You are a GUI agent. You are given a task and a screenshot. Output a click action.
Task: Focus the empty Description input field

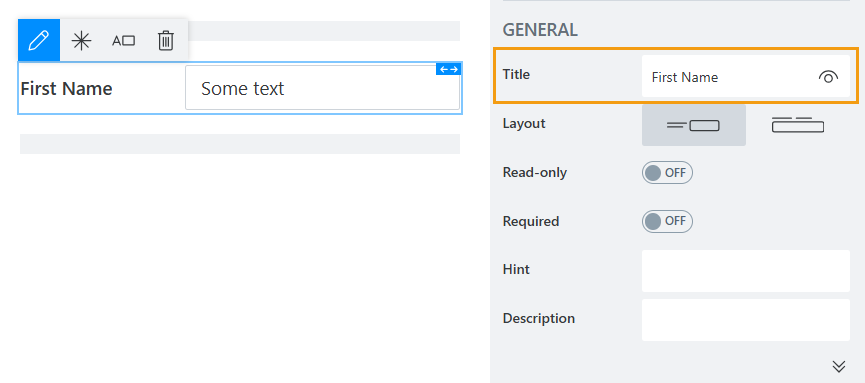[x=746, y=320]
